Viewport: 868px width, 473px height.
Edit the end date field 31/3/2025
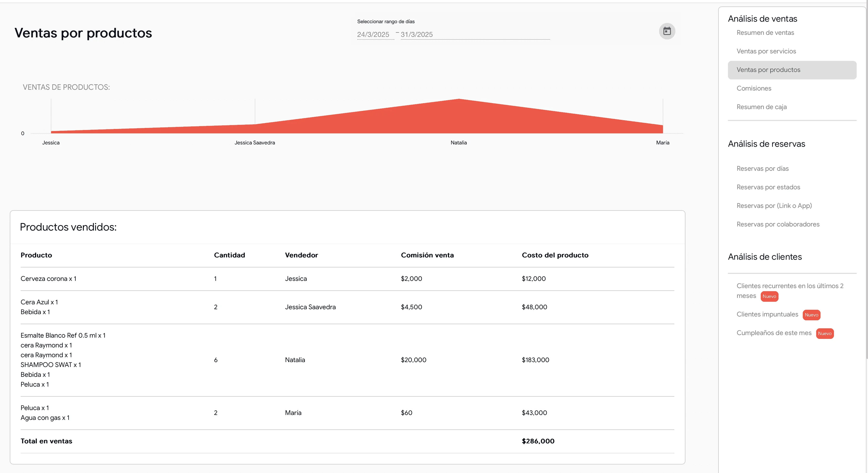point(417,34)
